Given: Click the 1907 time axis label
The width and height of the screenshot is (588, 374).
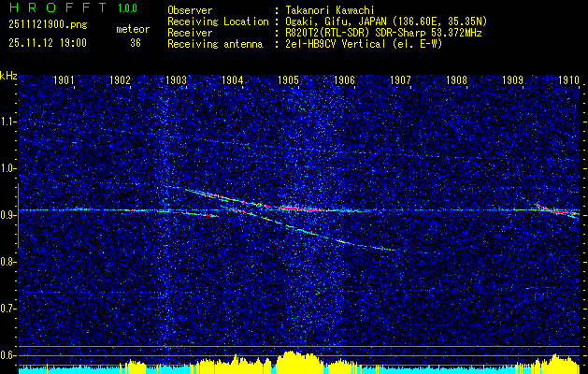Looking at the screenshot, I should tap(401, 79).
